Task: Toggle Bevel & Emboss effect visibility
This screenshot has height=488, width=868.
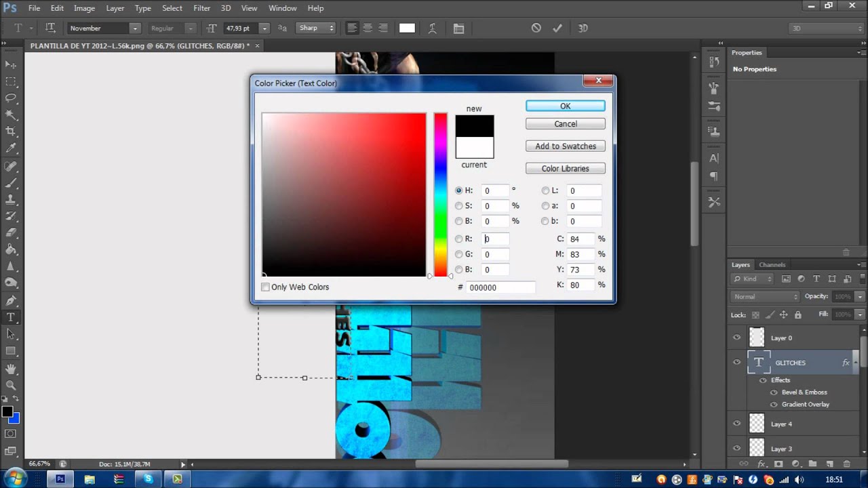Action: 774,392
